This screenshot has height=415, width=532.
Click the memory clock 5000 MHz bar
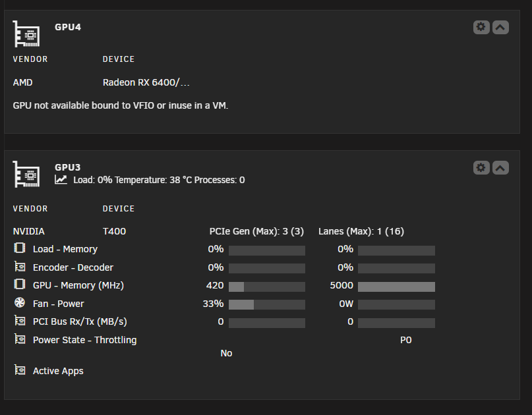tap(396, 287)
